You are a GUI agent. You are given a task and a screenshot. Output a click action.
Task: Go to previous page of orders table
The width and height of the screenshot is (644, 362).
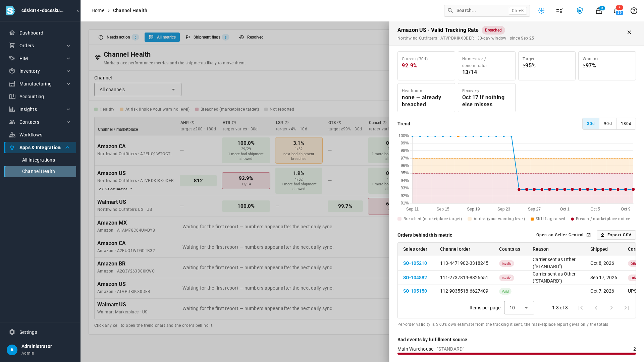point(596,308)
